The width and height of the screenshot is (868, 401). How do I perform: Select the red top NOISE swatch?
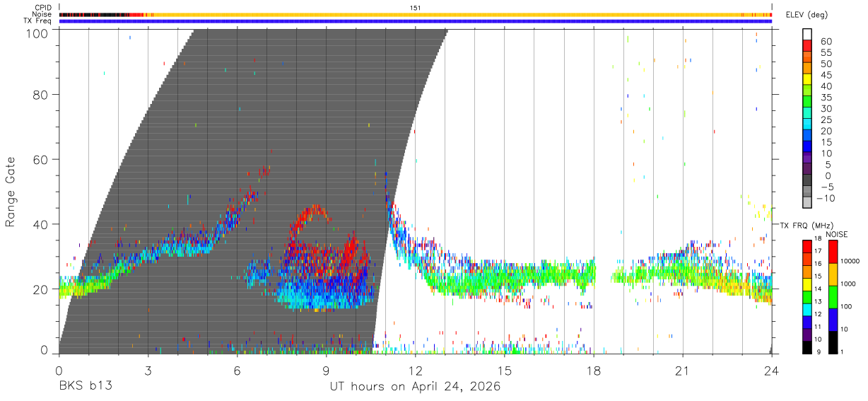(x=833, y=252)
